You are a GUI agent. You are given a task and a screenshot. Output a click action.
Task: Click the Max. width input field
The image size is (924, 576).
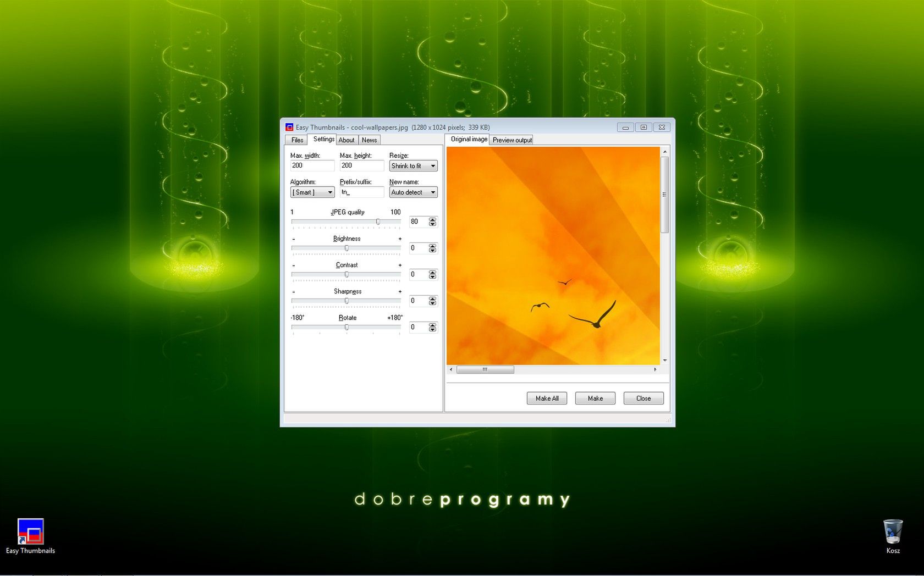click(312, 165)
